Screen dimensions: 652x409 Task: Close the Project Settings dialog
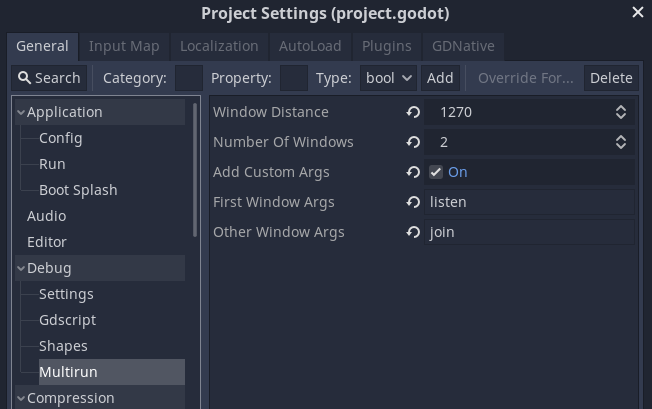(x=638, y=13)
